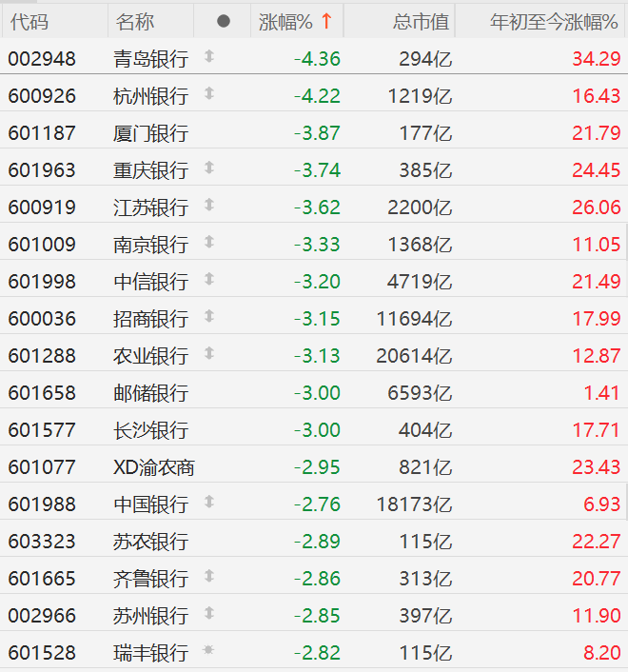Click stock code 601665
Viewport: 628px width, 672px height.
coord(42,579)
